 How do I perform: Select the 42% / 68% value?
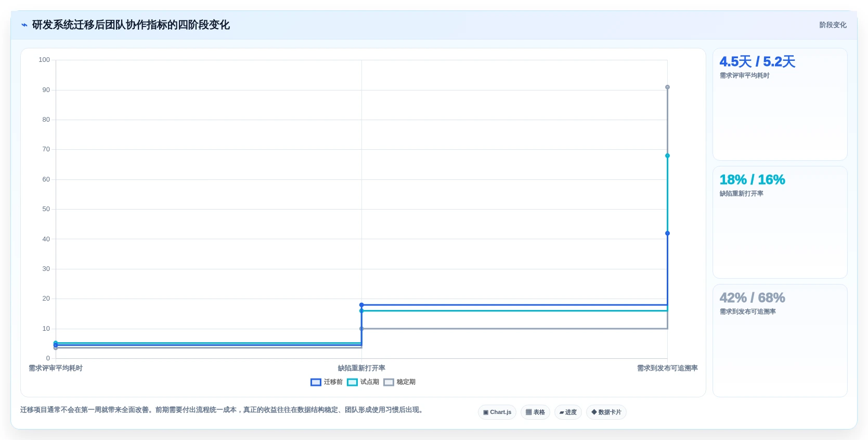752,297
